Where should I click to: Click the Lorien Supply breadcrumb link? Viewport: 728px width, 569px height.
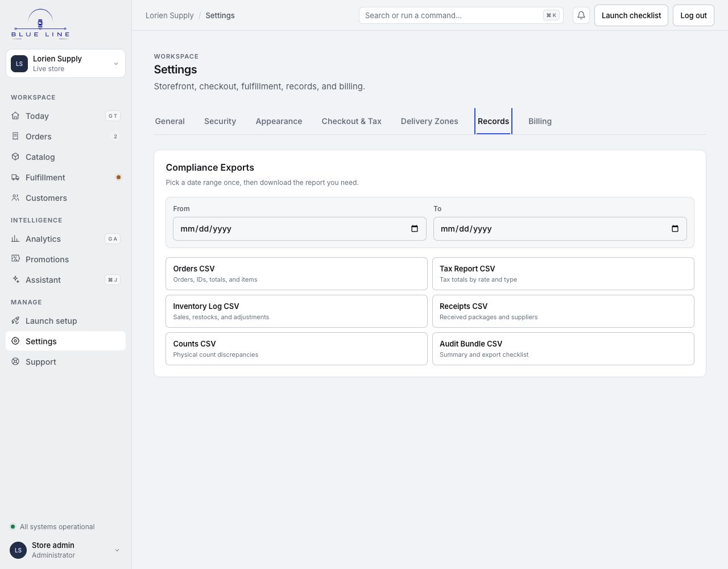point(169,15)
